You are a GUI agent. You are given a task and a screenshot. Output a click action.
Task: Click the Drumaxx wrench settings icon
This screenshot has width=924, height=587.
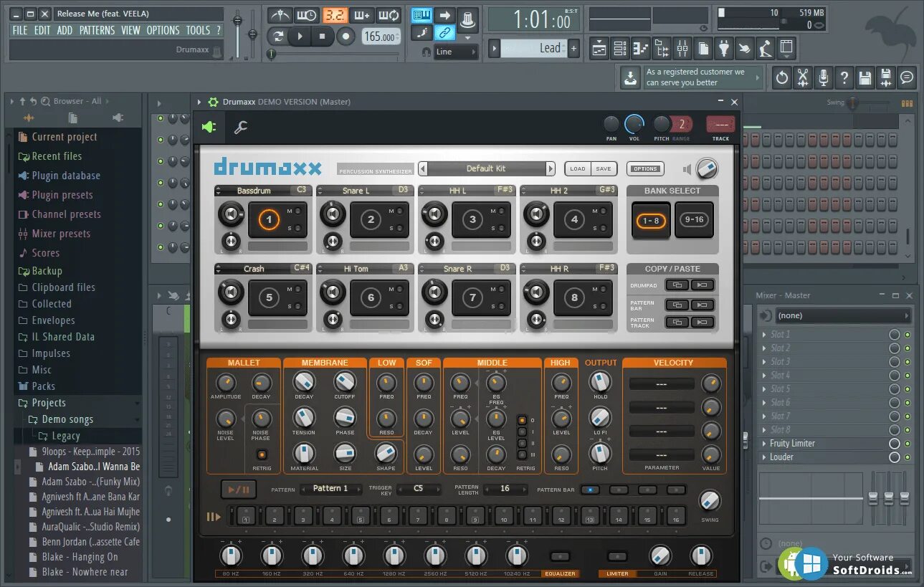click(241, 127)
